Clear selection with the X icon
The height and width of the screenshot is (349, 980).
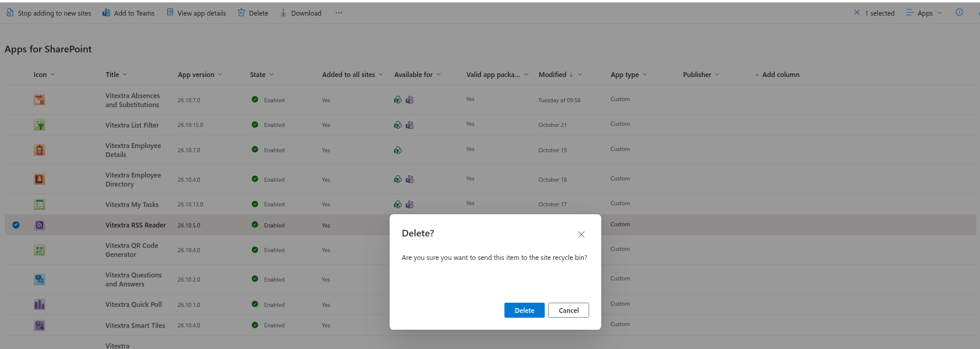[x=857, y=13]
